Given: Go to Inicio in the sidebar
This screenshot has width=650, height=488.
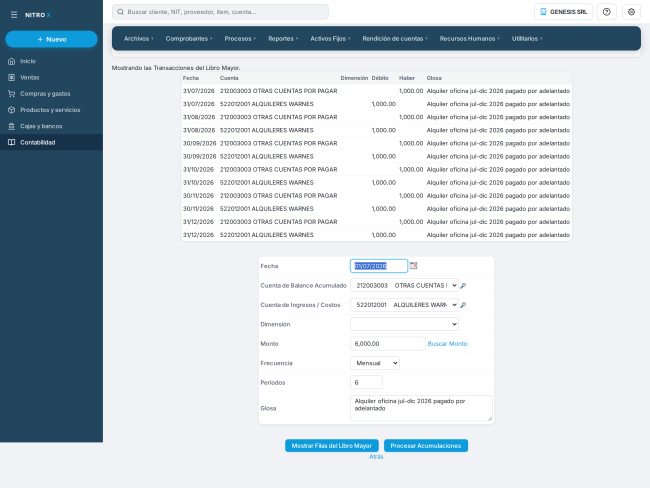Looking at the screenshot, I should [x=51, y=61].
